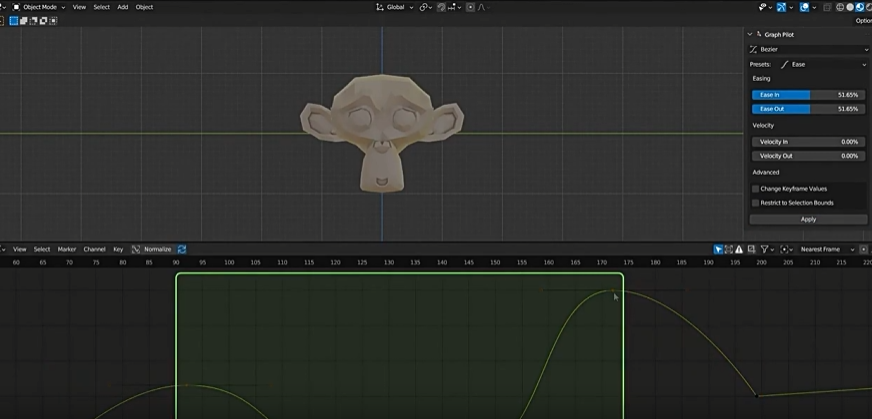
Task: Open the Add menu in viewport header
Action: coord(122,7)
